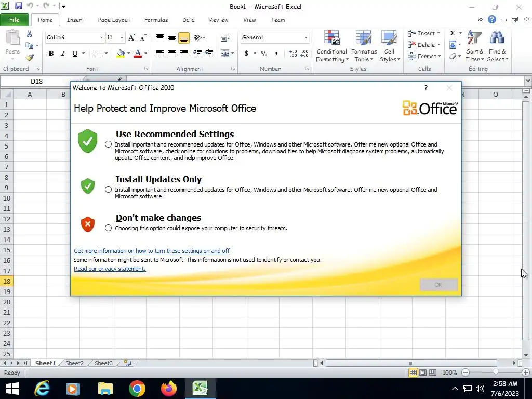Expand the Font dialog launcher
The width and height of the screenshot is (532, 399).
146,69
